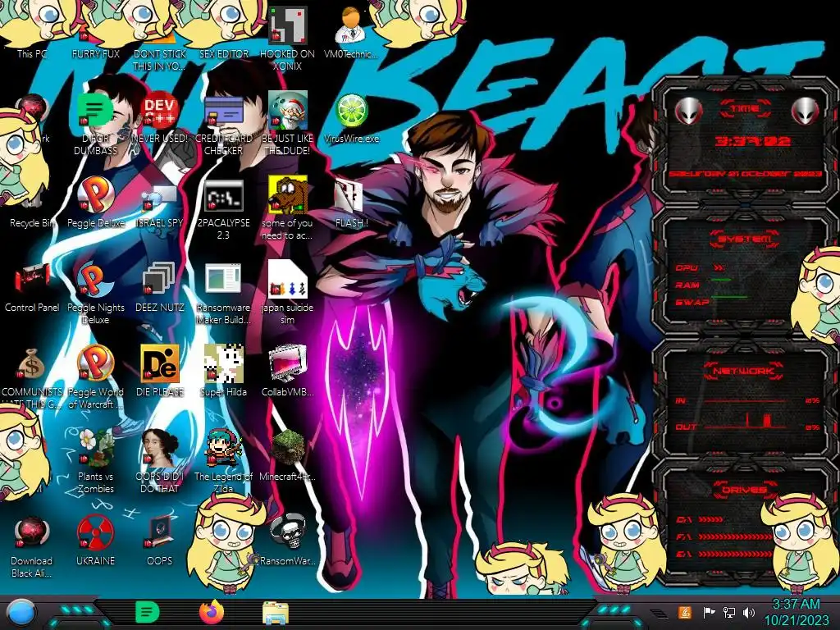The width and height of the screenshot is (840, 630).
Task: Open the FURRY FUX desktop shortcut
Action: click(x=95, y=32)
